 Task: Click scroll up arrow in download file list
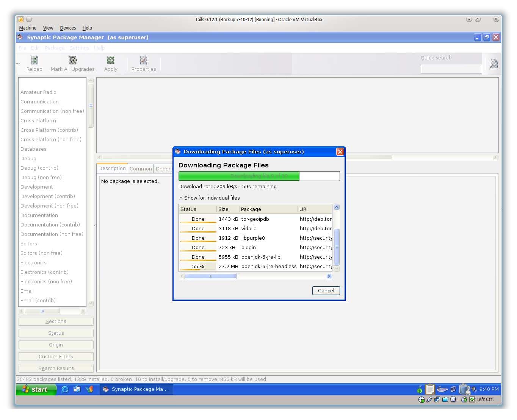pos(337,207)
